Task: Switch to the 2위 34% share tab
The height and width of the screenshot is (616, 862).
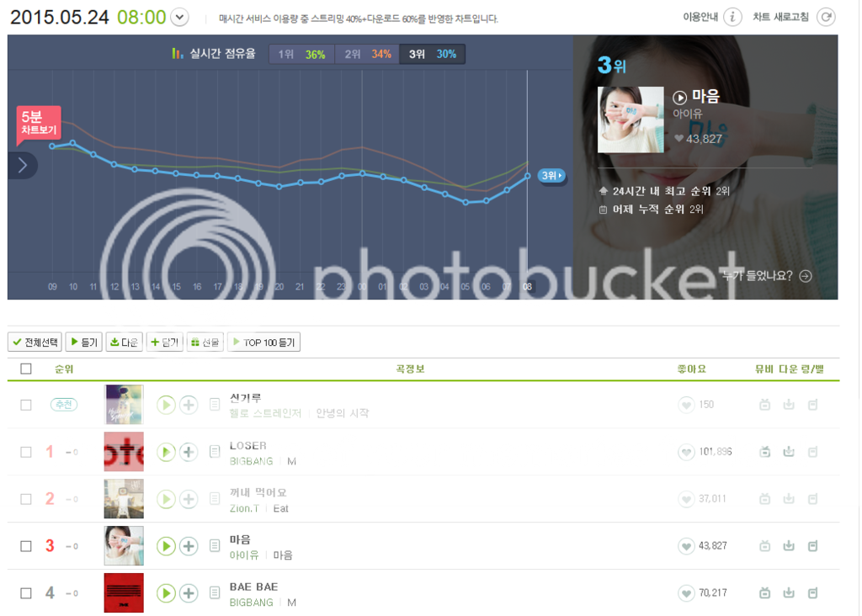Action: click(367, 54)
